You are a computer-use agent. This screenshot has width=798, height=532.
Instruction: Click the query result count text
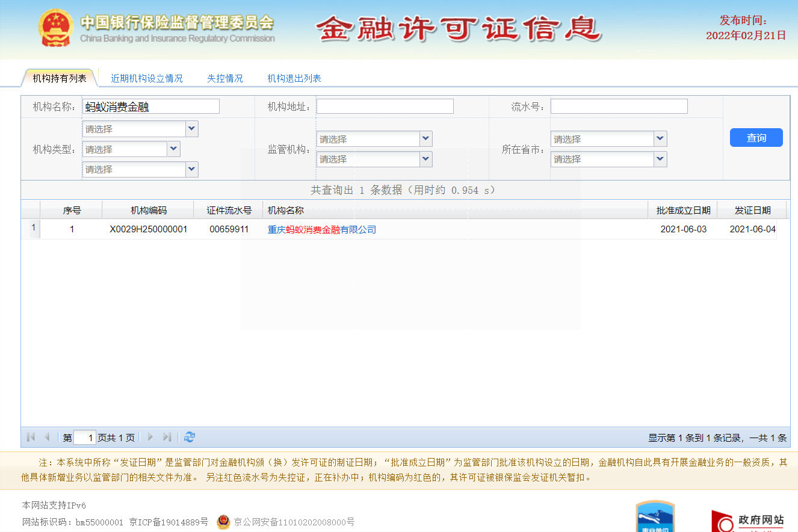(x=403, y=190)
